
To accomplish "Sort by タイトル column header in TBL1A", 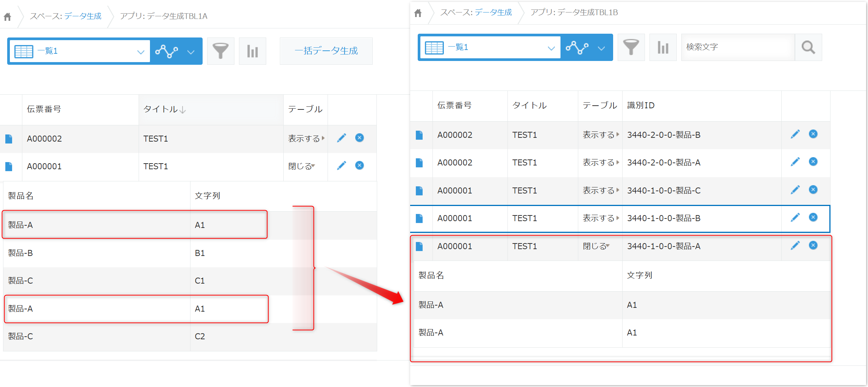I will [x=211, y=109].
